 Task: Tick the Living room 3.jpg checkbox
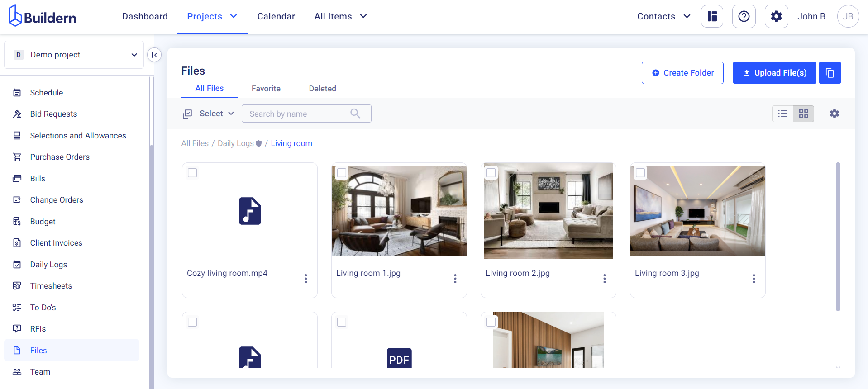tap(640, 173)
